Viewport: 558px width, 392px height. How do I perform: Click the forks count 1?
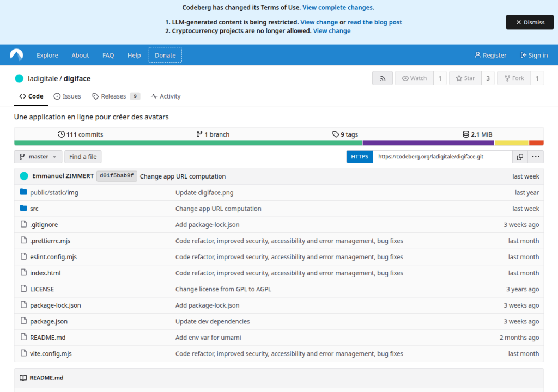pos(537,78)
